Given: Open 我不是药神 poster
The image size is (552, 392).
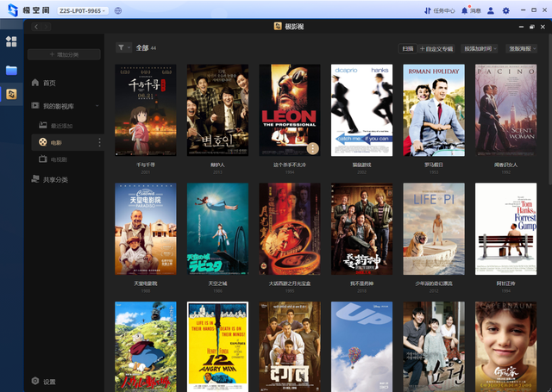Looking at the screenshot, I should (x=362, y=229).
